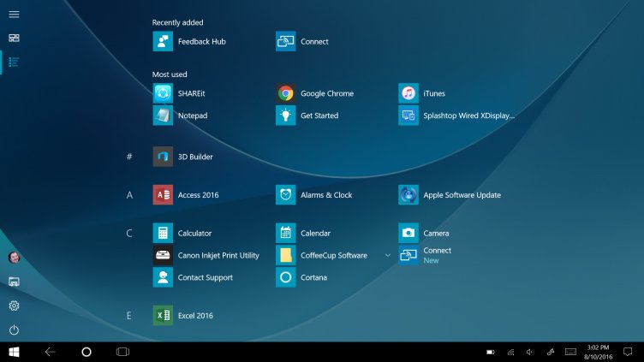Viewport: 644px width, 362px height.
Task: Open the user account picture
Action: [14, 258]
